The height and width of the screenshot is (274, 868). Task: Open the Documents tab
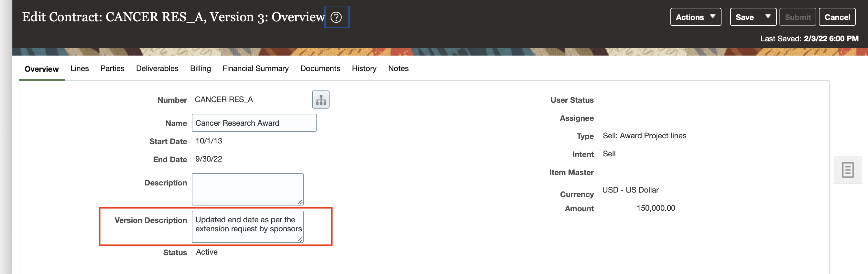click(x=320, y=68)
